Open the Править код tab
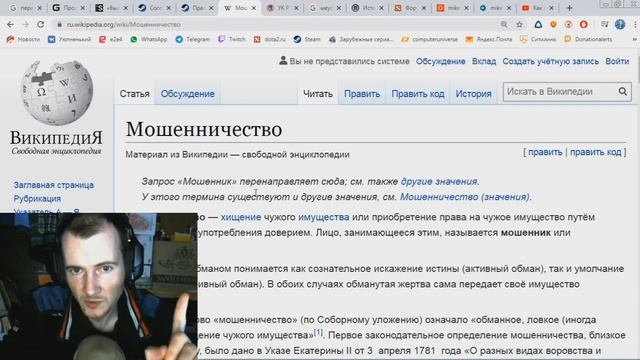 pos(418,94)
